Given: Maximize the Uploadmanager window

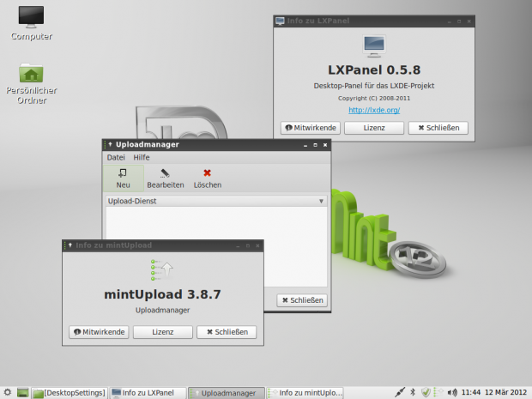Looking at the screenshot, I should [315, 145].
